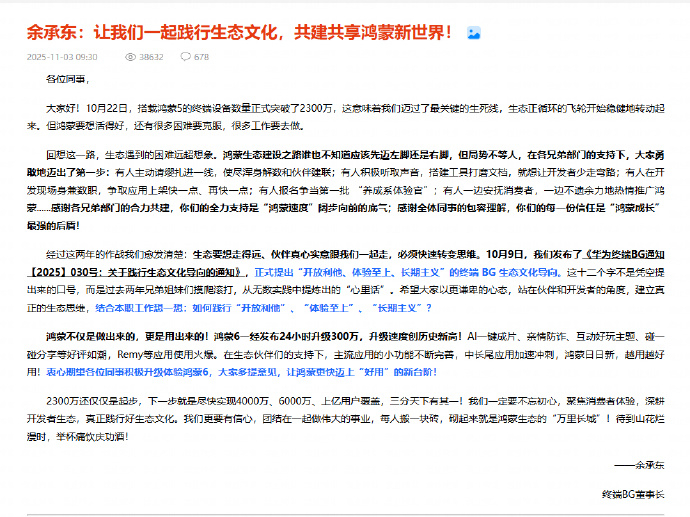Click the blue sentence 结合本职工作想一想
This screenshot has width=690, height=517.
point(263,308)
